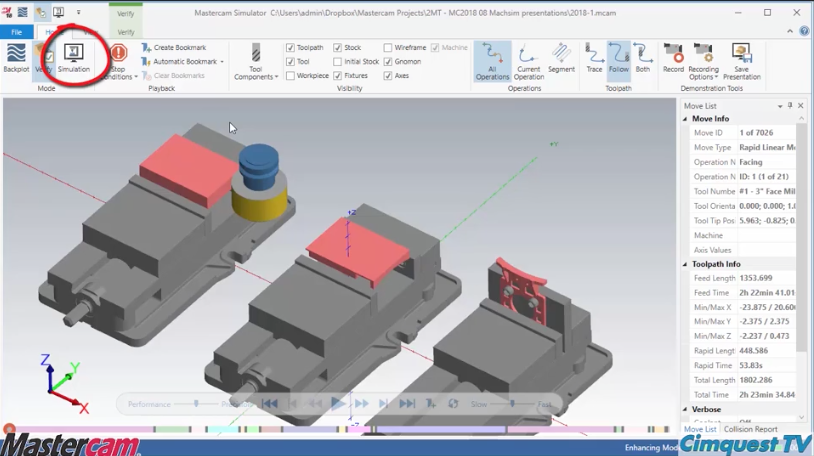Toggle Fixtures visibility checkbox
Viewport: 814px width, 456px height.
pos(337,76)
